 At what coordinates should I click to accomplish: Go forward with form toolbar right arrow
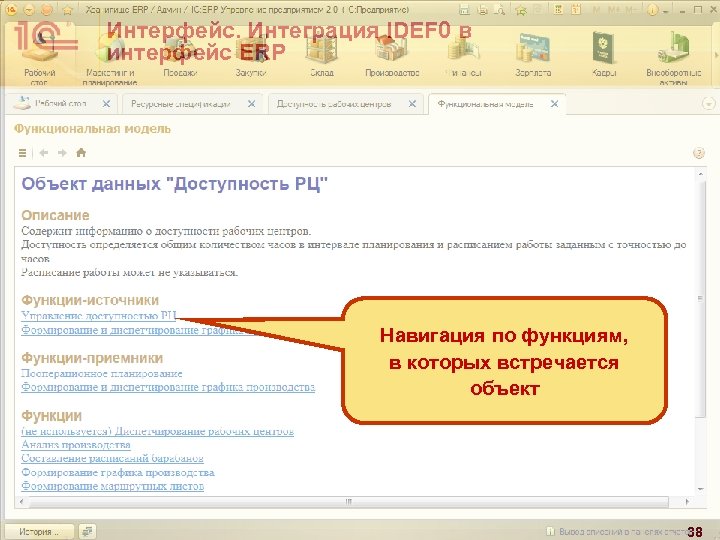click(x=62, y=153)
